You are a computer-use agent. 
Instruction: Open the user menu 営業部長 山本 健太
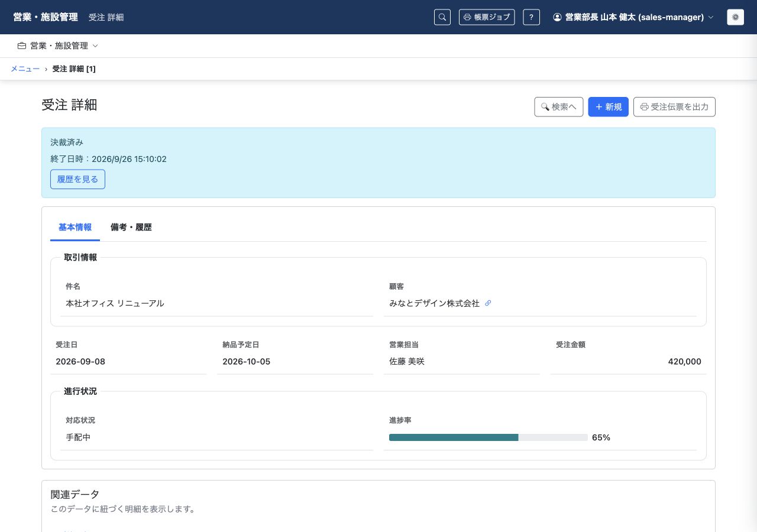pyautogui.click(x=633, y=17)
